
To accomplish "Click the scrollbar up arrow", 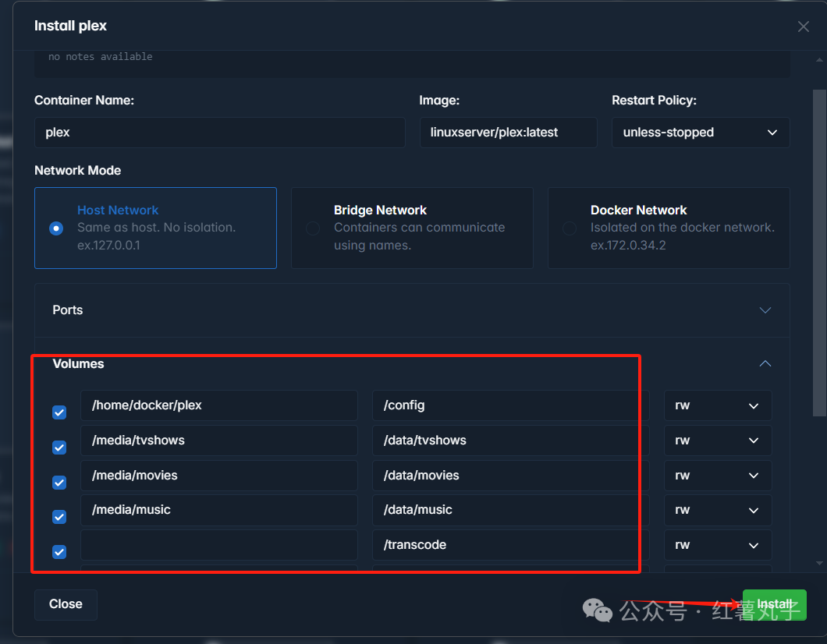I will (819, 59).
